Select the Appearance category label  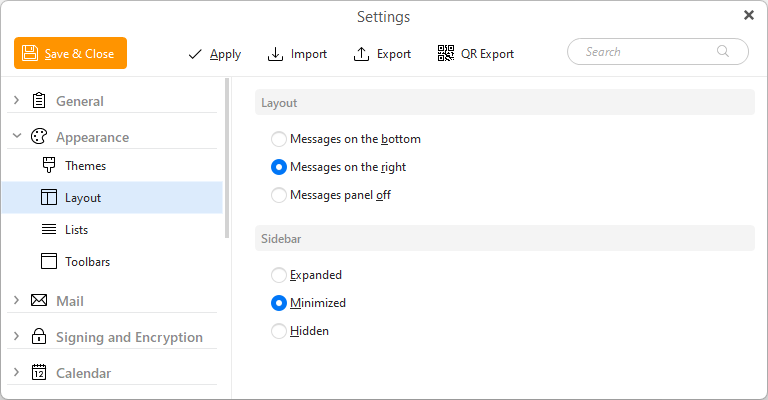(93, 137)
